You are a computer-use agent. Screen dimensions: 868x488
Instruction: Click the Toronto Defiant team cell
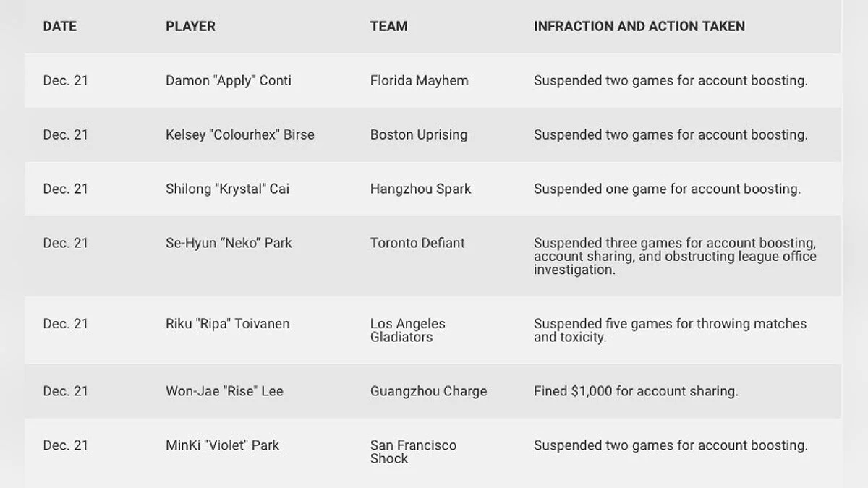(x=417, y=244)
